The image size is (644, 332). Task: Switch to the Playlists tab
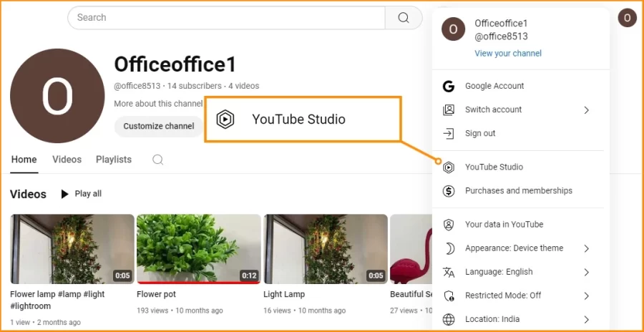click(x=114, y=160)
